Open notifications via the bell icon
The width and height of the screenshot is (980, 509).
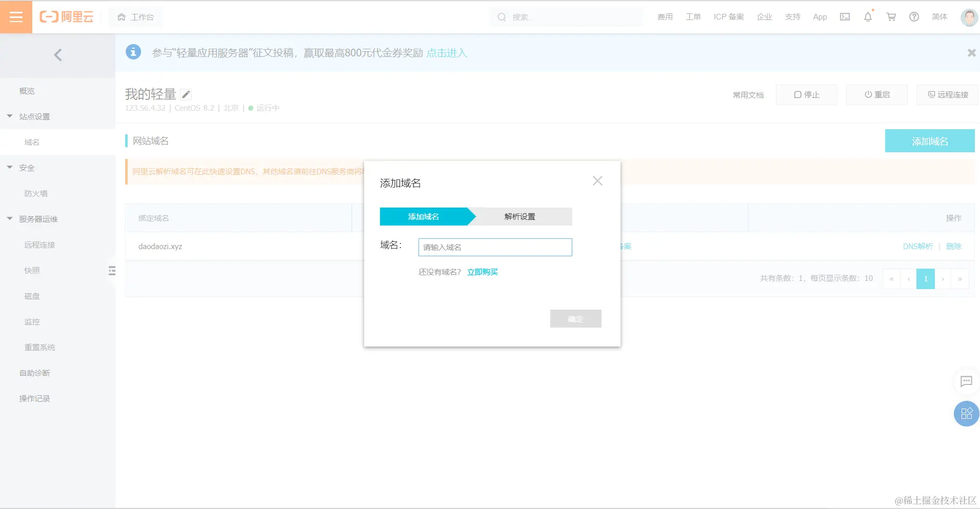[867, 17]
